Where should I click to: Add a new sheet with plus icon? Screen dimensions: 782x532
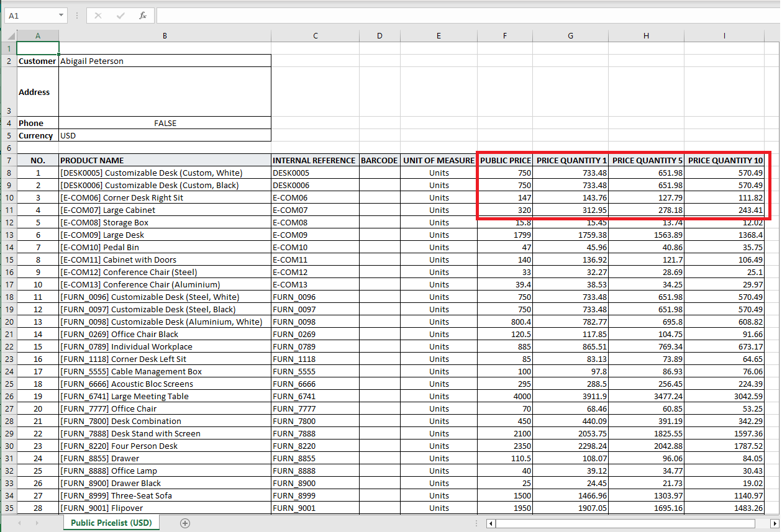click(x=184, y=523)
